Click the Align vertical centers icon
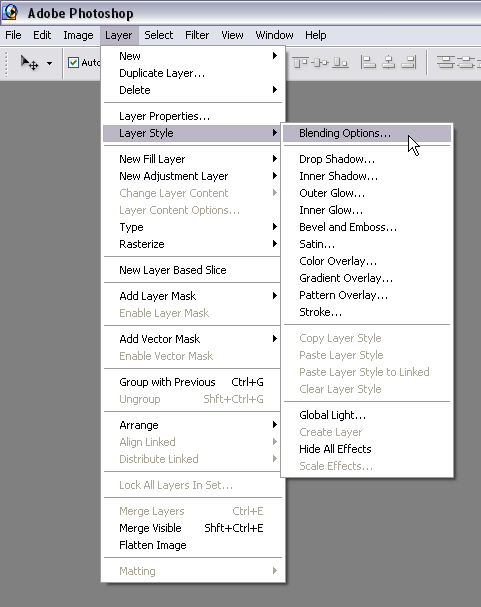 point(320,62)
